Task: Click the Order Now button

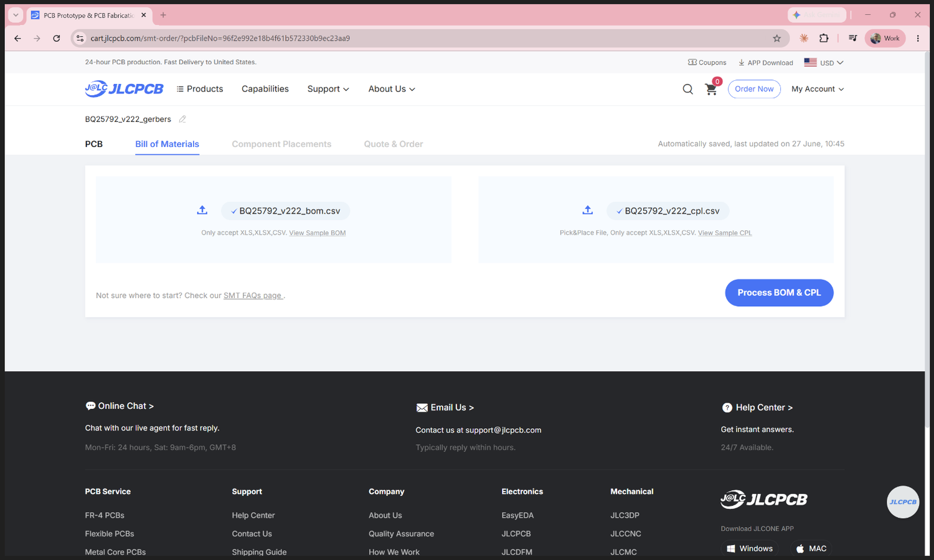Action: click(754, 89)
